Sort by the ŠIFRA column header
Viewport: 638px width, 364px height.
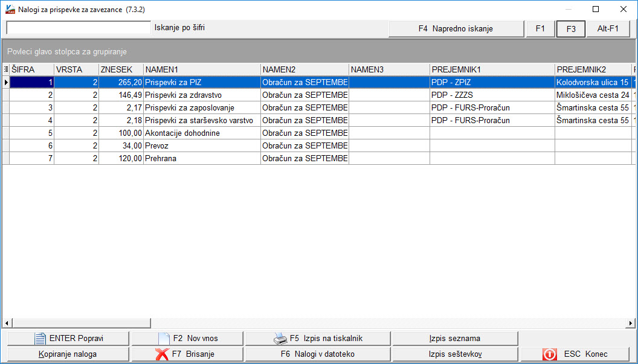(x=32, y=69)
